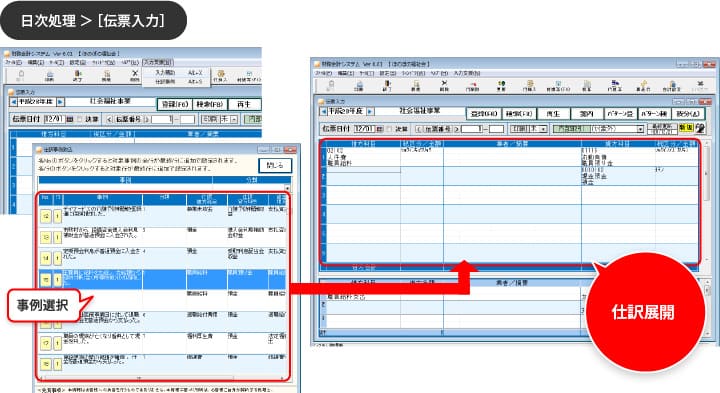Click the 終了 toolbar icon in the window behind the dialog
720x393 pixels.
coord(78,76)
